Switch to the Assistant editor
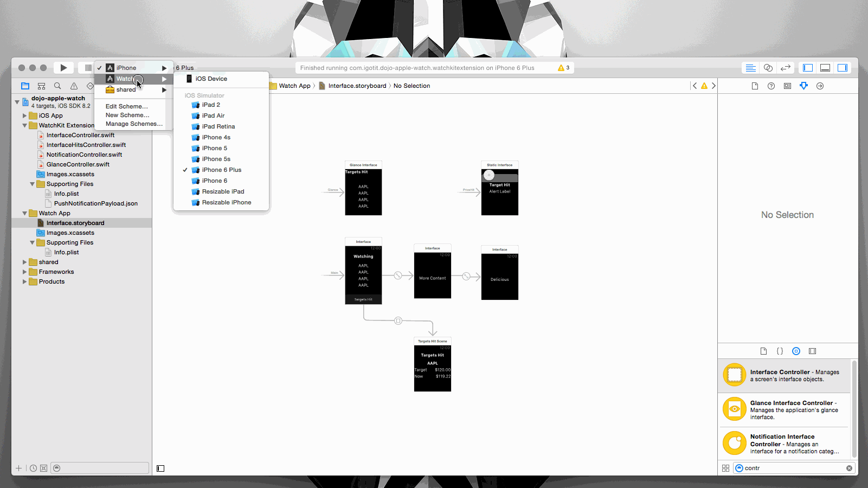Screen dimensions: 868x488 point(768,68)
